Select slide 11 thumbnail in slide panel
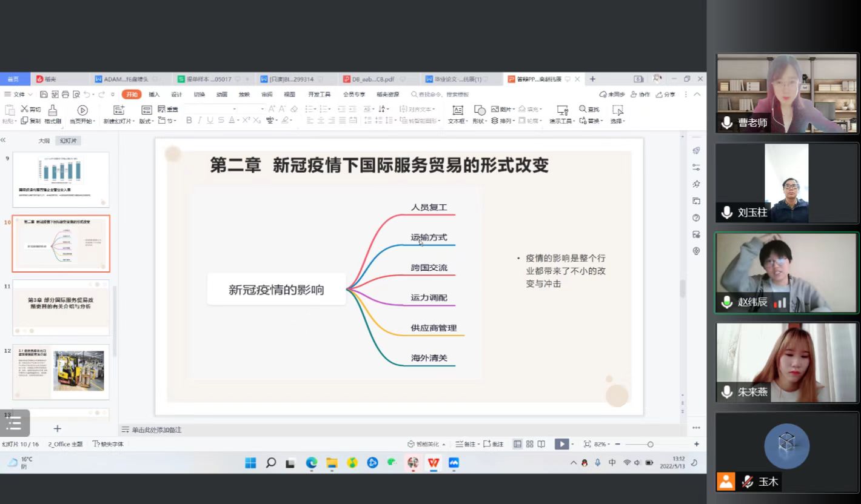Image resolution: width=861 pixels, height=504 pixels. (61, 307)
